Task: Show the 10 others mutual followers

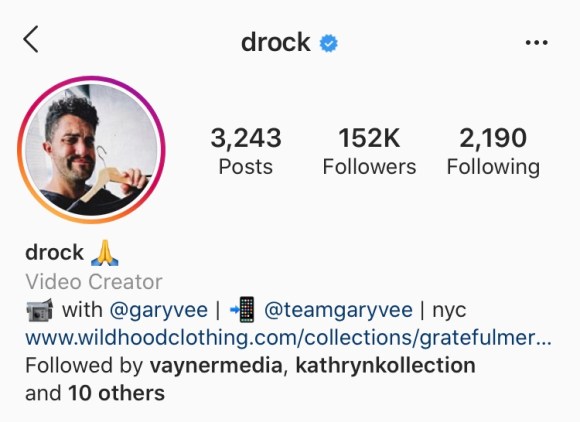Action: tap(117, 393)
